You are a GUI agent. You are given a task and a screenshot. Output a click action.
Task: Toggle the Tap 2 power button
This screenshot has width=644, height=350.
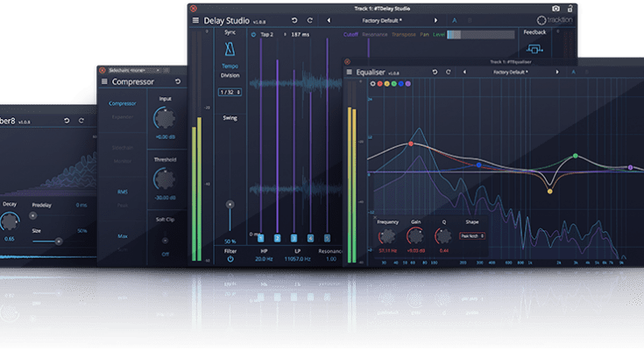pos(254,35)
